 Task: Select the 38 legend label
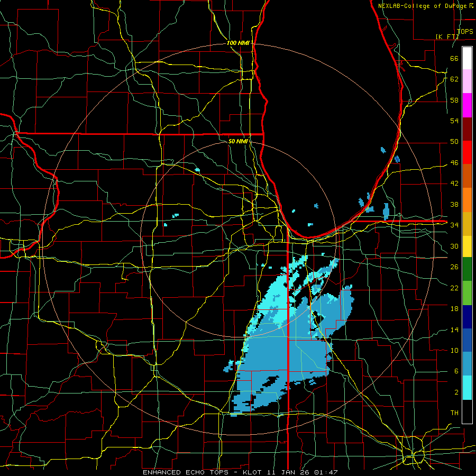[x=454, y=204]
